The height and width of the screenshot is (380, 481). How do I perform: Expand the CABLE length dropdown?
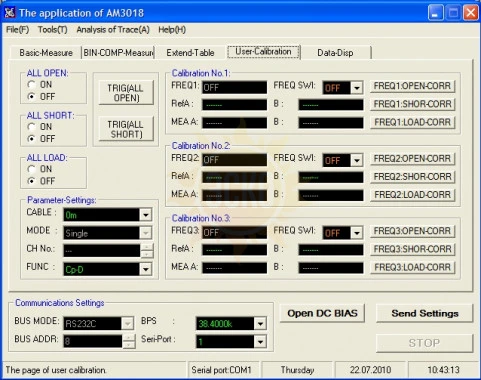(x=146, y=215)
